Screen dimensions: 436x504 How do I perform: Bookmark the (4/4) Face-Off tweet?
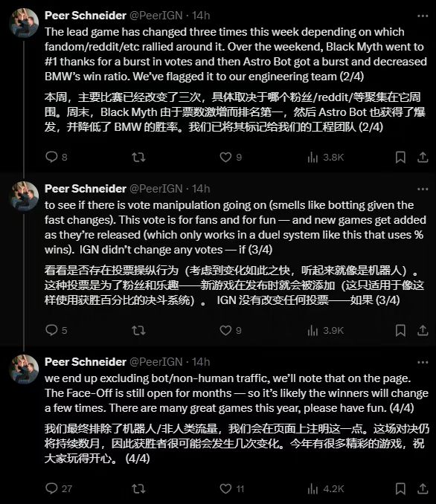[400, 488]
